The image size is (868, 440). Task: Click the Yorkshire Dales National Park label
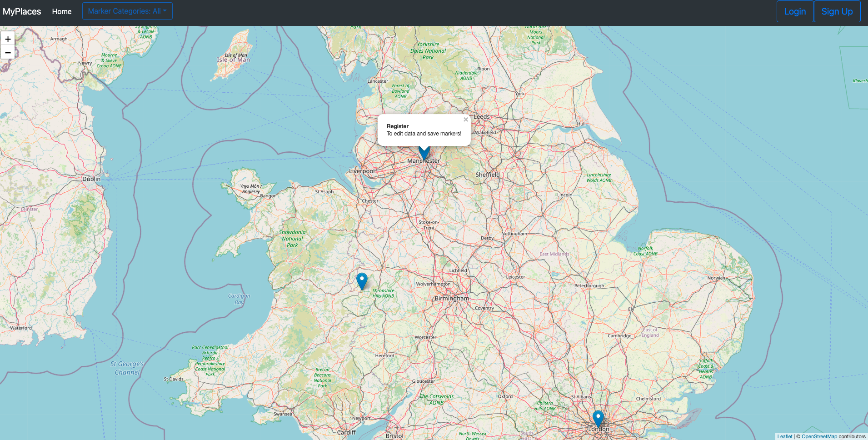[x=428, y=51]
